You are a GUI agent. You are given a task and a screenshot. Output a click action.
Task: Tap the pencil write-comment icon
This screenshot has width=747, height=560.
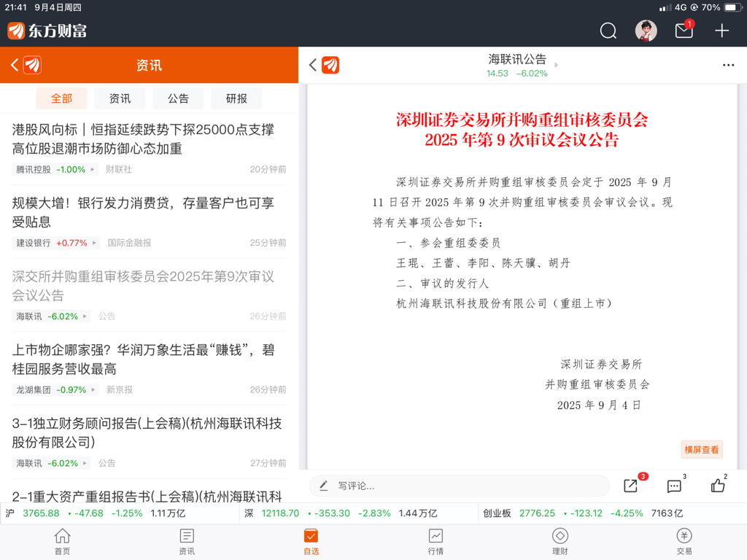323,486
